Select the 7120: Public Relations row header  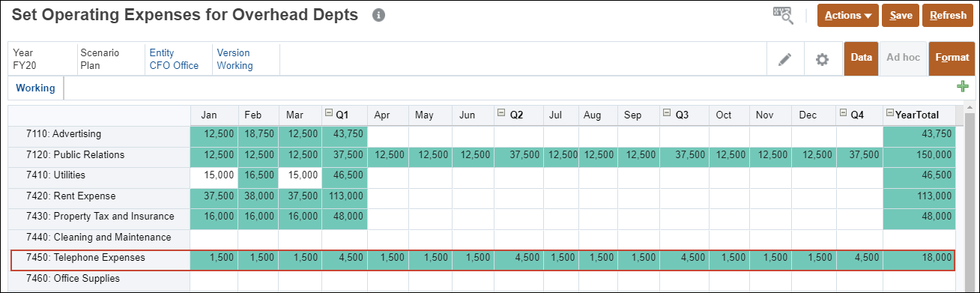coord(99,157)
